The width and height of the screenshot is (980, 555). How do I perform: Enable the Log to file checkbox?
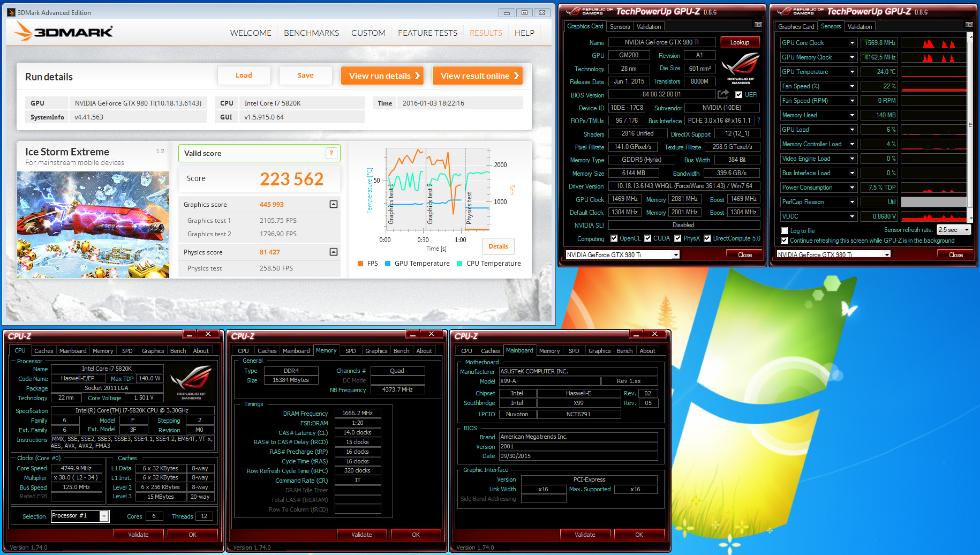(785, 231)
